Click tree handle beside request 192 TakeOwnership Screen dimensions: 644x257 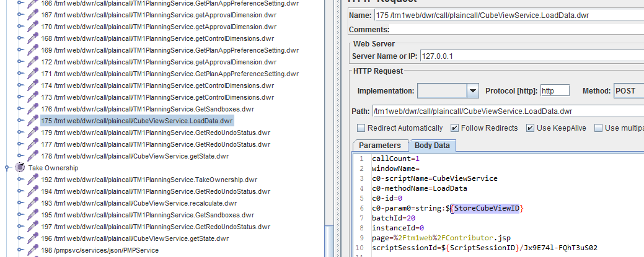click(19, 180)
